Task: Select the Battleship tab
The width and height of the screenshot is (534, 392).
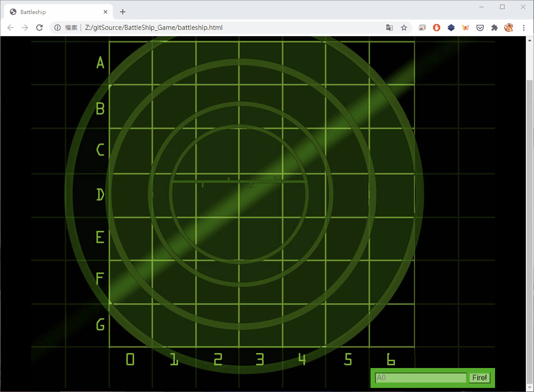Action: (58, 12)
